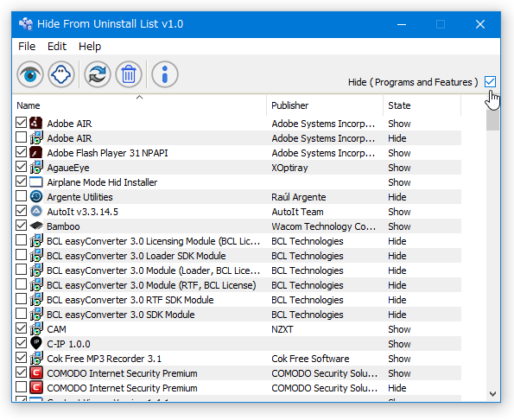Uncheck the Bamboo checkbox
This screenshot has width=514, height=420.
point(22,226)
